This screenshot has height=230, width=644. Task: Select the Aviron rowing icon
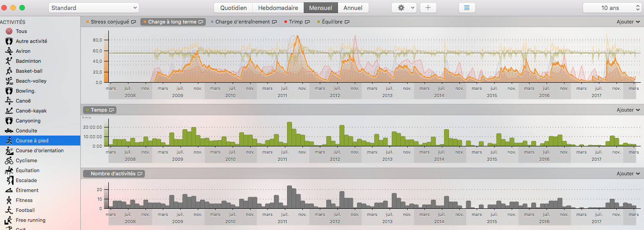point(9,51)
